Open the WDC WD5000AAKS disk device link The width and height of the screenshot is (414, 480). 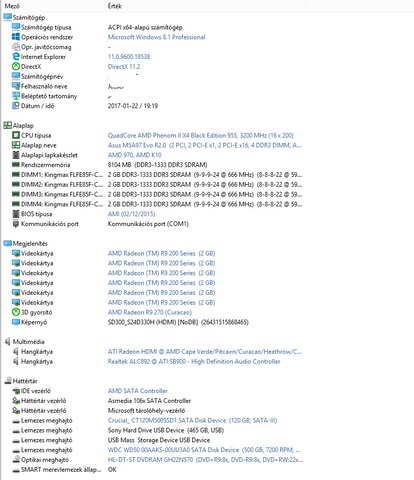pyautogui.click(x=204, y=450)
